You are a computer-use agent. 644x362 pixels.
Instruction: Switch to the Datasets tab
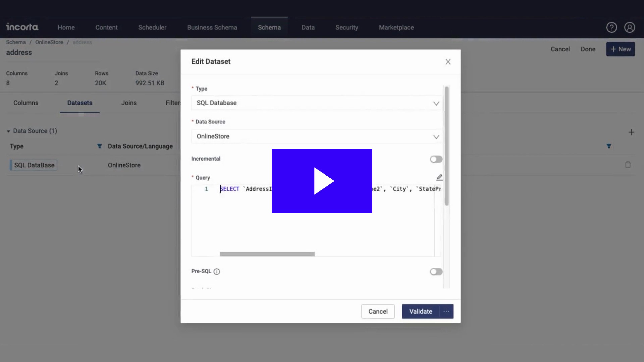click(x=80, y=103)
